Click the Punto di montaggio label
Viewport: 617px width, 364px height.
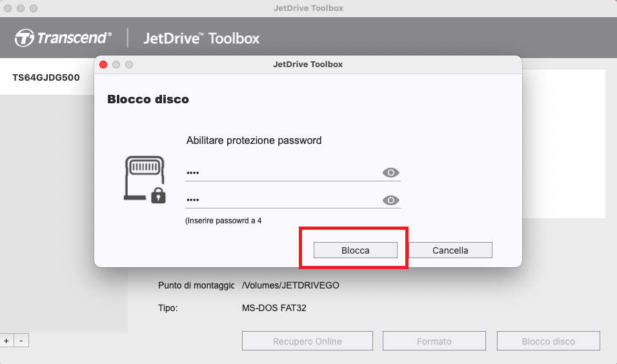196,285
